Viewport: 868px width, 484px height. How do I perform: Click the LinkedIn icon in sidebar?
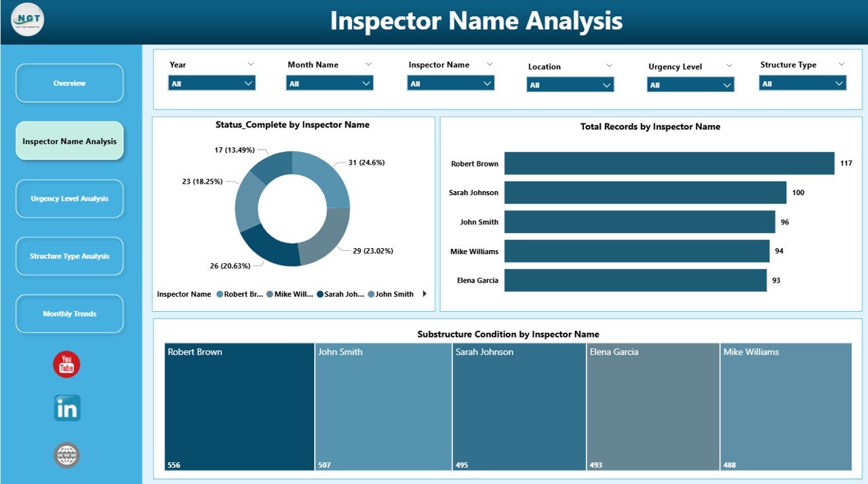click(66, 408)
